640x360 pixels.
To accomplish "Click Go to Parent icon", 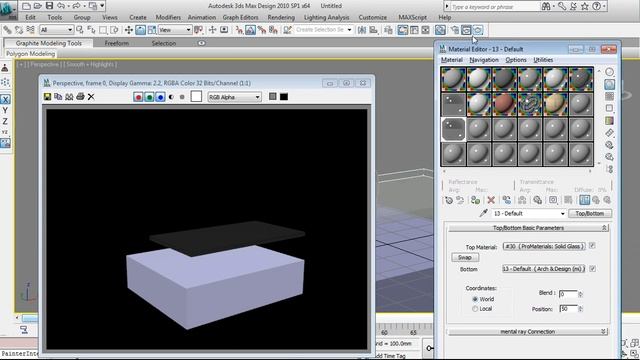I will coord(596,200).
